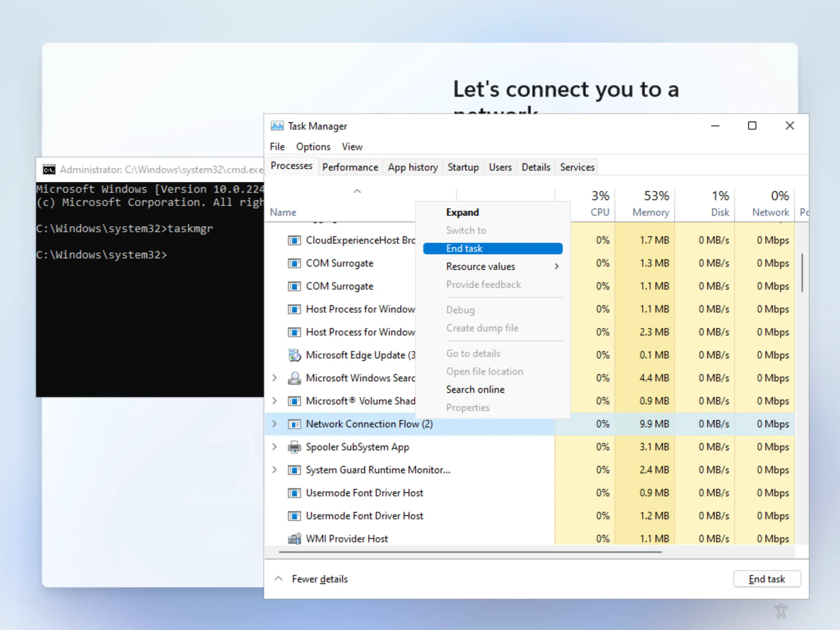This screenshot has width=840, height=630.
Task: Click the Fewer details link
Action: point(320,579)
